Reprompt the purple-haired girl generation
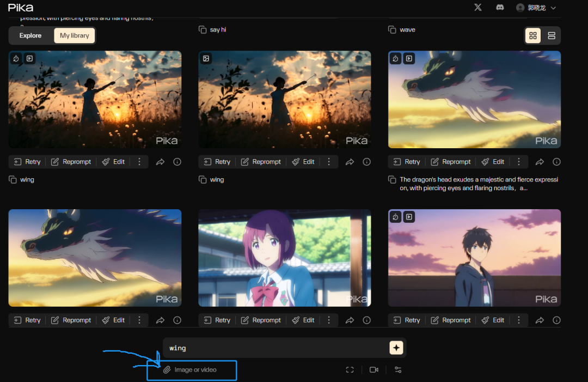This screenshot has width=588, height=382. 261,320
